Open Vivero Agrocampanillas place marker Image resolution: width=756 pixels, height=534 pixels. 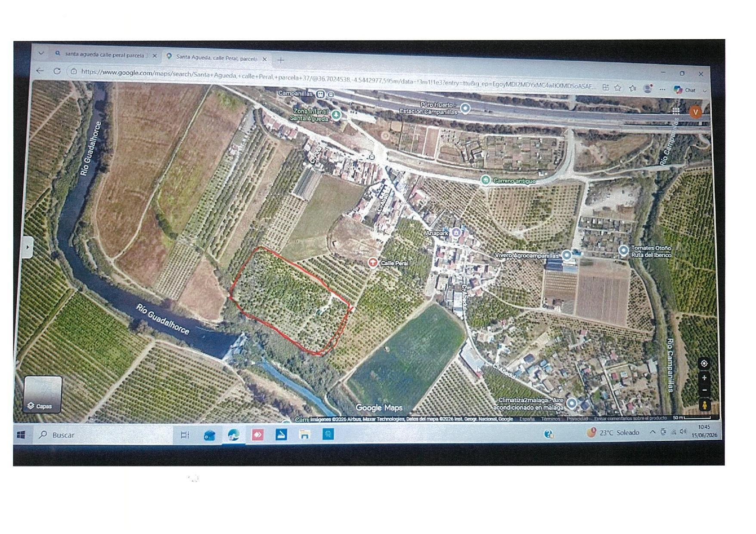[567, 255]
